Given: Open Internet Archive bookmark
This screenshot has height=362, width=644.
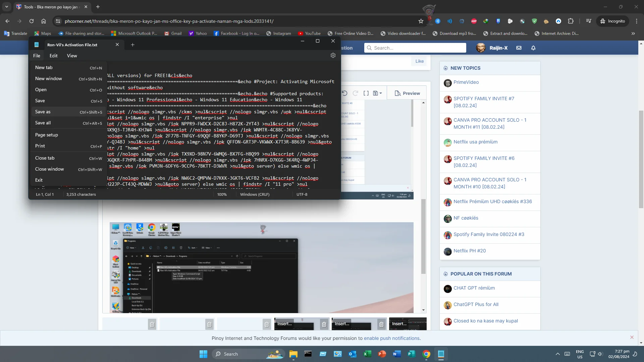Looking at the screenshot, I should tap(556, 34).
